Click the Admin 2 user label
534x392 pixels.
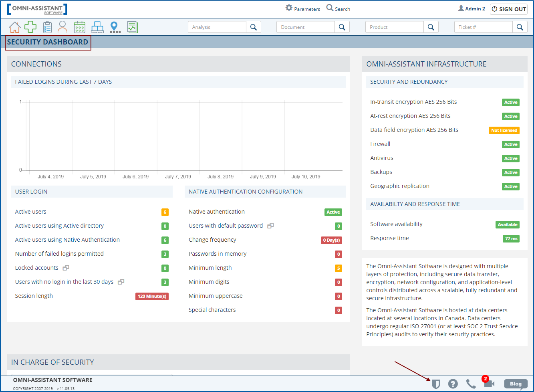point(472,8)
